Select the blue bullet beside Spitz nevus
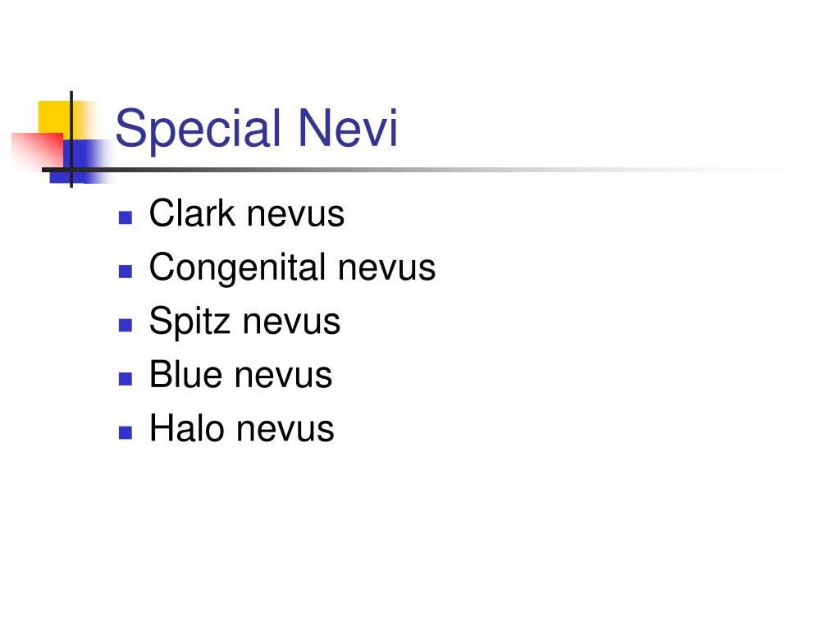Image resolution: width=840 pixels, height=630 pixels. (126, 325)
